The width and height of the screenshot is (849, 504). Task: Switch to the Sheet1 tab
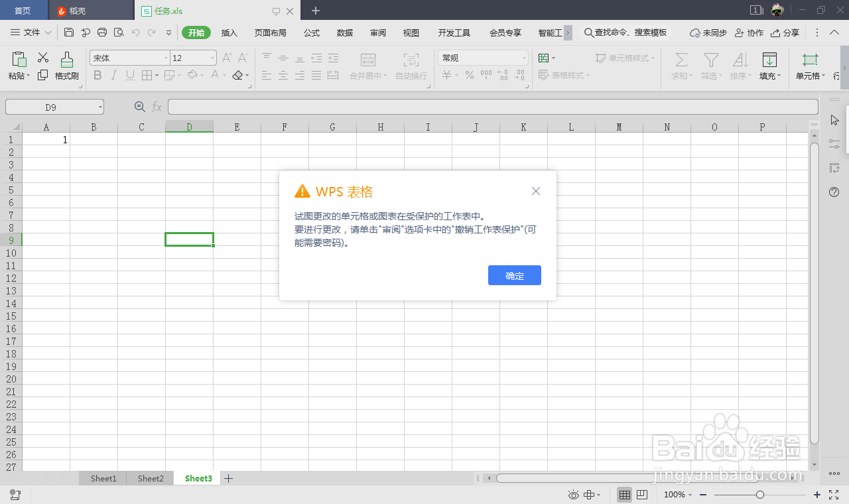pyautogui.click(x=103, y=478)
